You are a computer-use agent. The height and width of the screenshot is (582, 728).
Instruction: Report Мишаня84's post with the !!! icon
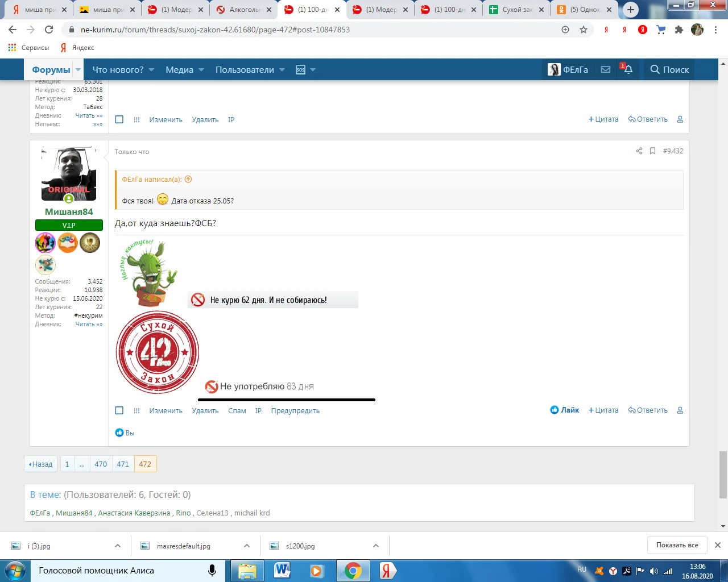(136, 410)
